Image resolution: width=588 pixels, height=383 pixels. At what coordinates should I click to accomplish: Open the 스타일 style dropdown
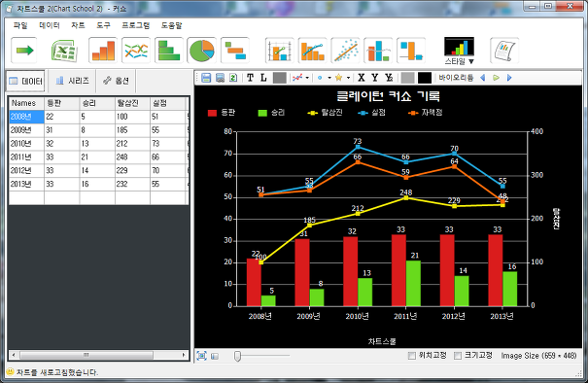(x=460, y=51)
